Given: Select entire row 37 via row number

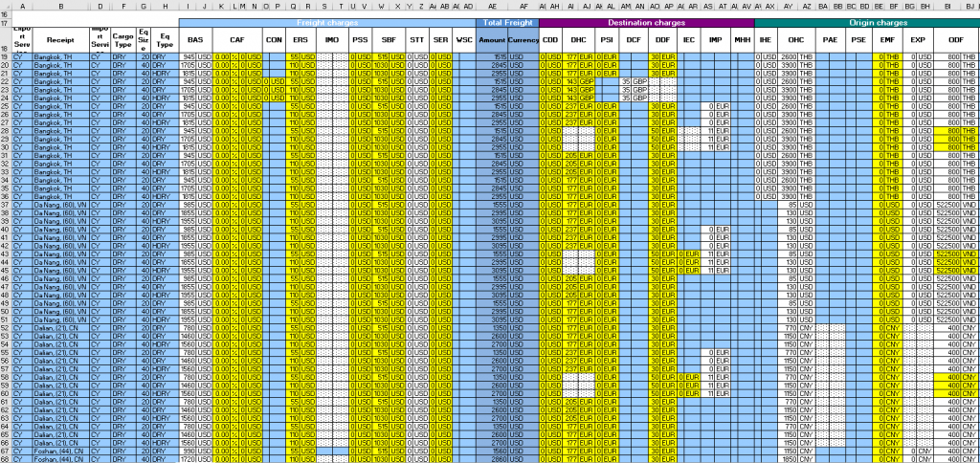Looking at the screenshot, I should [x=5, y=205].
